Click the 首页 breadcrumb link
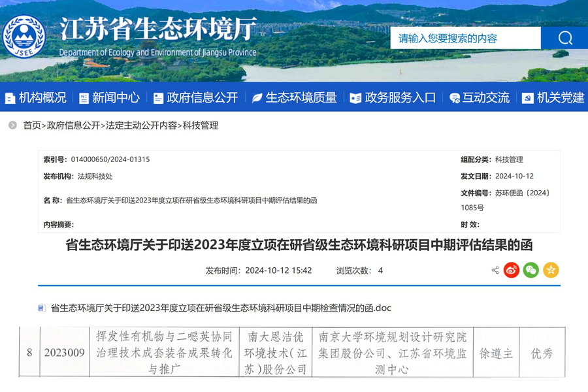The height and width of the screenshot is (392, 588). (x=32, y=125)
